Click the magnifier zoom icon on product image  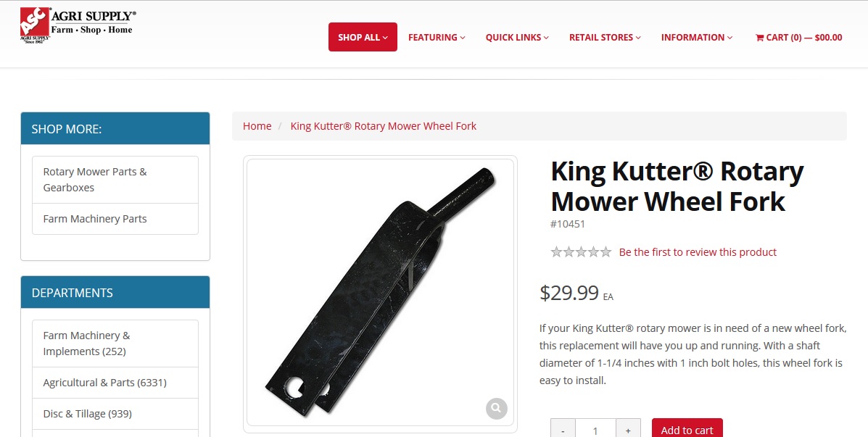coord(497,409)
